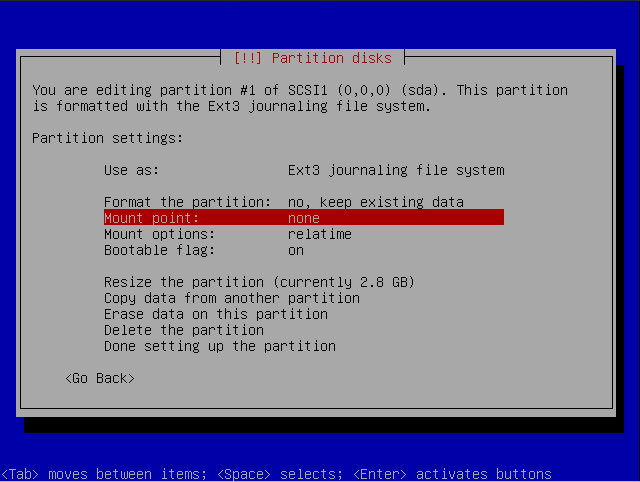
Task: Select the 'Use as:' setting label
Action: (x=131, y=170)
